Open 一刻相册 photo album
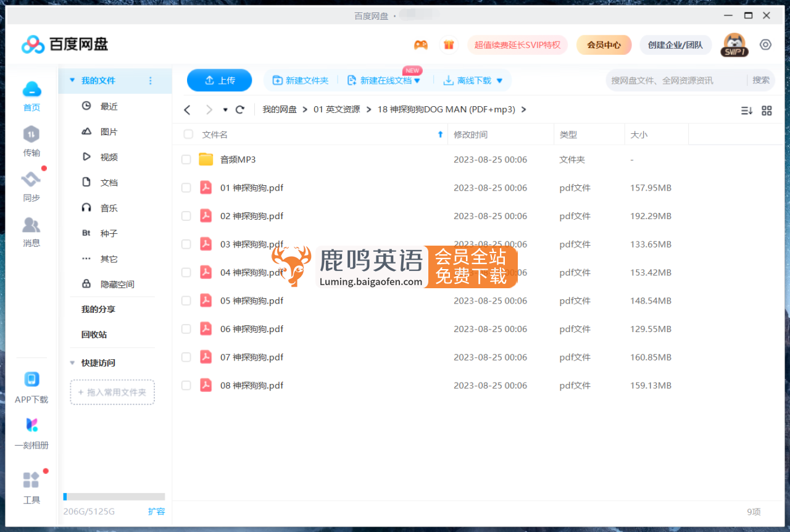Viewport: 790px width, 532px height. click(31, 432)
